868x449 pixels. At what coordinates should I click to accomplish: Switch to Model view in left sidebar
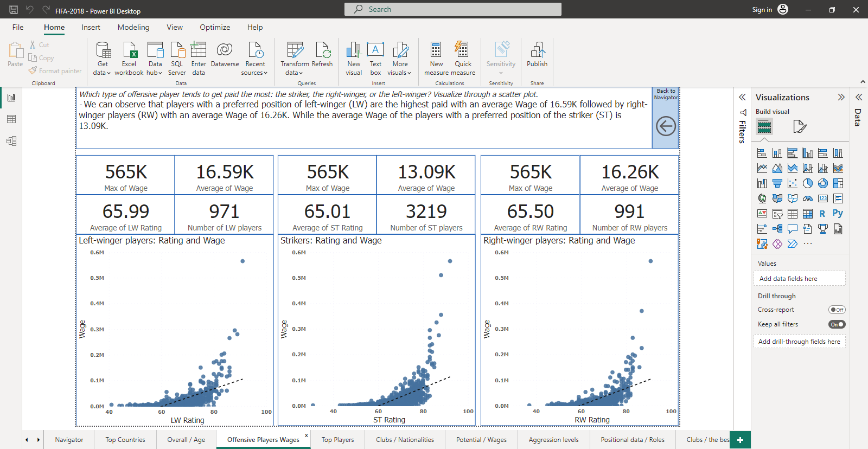tap(11, 141)
